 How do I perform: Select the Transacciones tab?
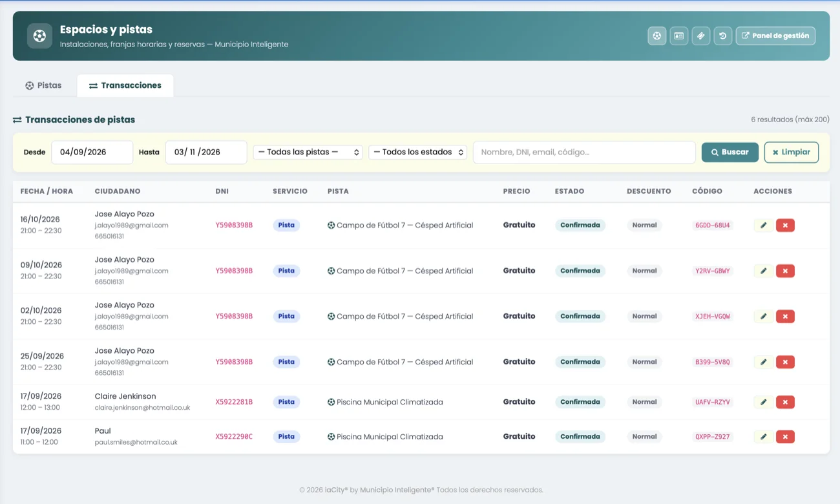click(x=125, y=85)
